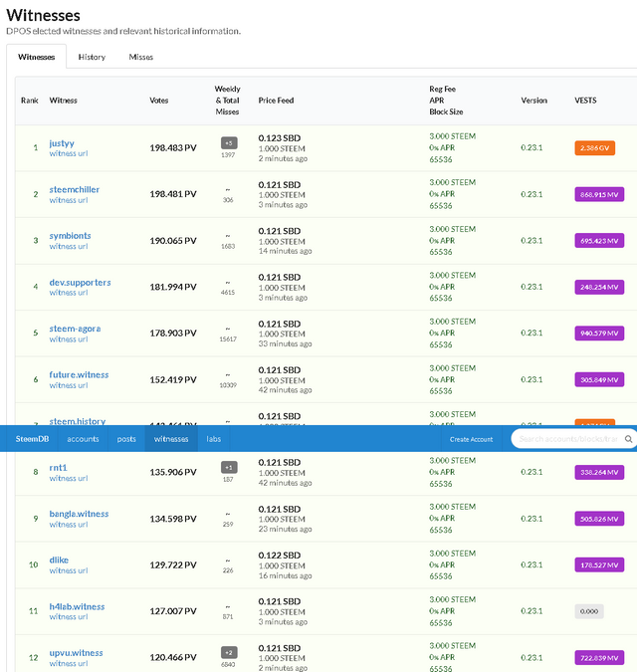Screen dimensions: 637x672
Task: Open bangla.witness's witness url link
Action: pyautogui.click(x=69, y=525)
